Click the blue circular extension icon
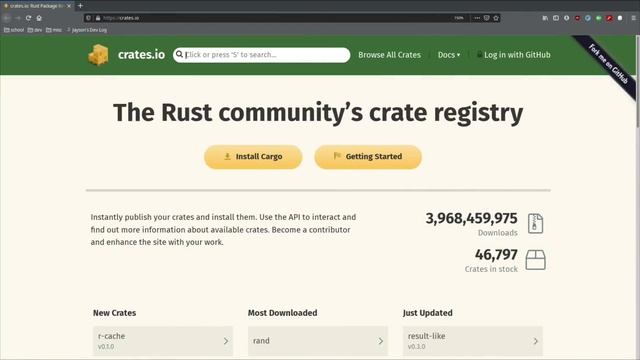Screen dimensions: 640x360 point(588,18)
